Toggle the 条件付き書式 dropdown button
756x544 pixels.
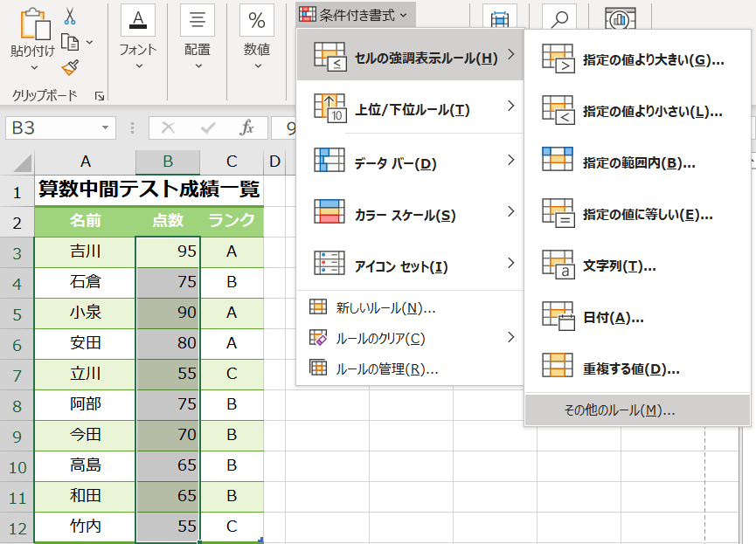point(355,14)
